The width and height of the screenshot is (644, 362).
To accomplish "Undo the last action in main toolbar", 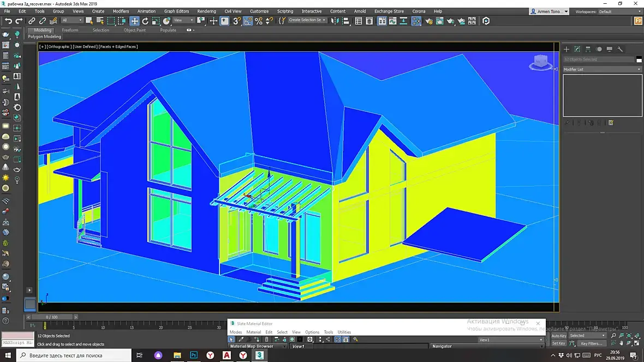I will (x=8, y=21).
